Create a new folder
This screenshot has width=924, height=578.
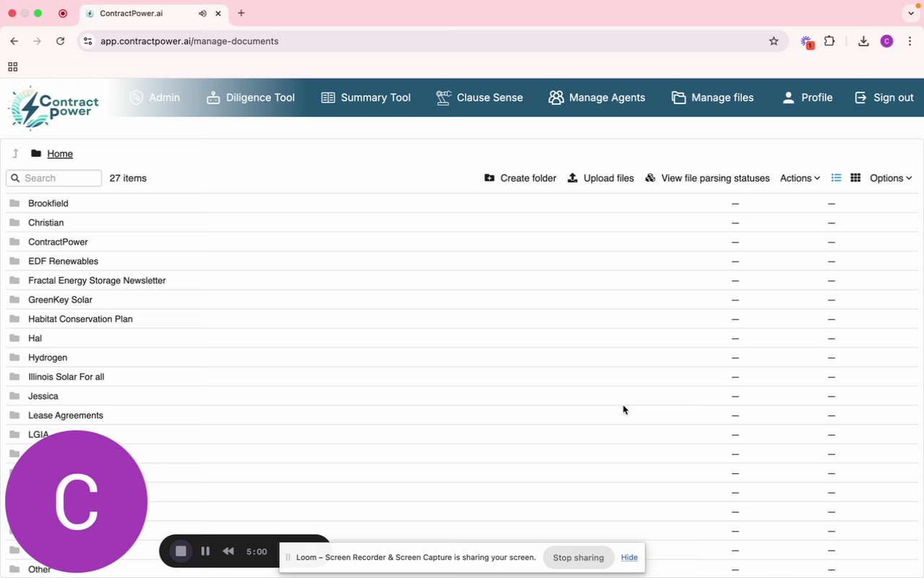(x=520, y=178)
